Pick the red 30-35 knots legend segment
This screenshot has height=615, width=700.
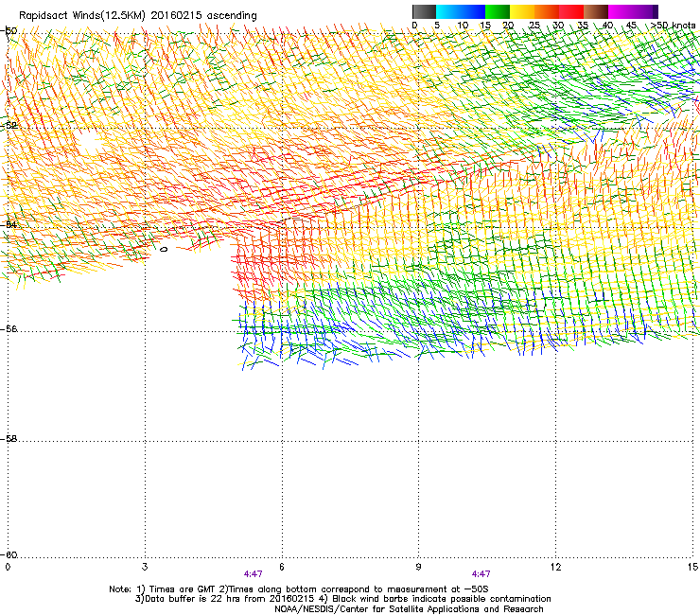click(x=571, y=11)
